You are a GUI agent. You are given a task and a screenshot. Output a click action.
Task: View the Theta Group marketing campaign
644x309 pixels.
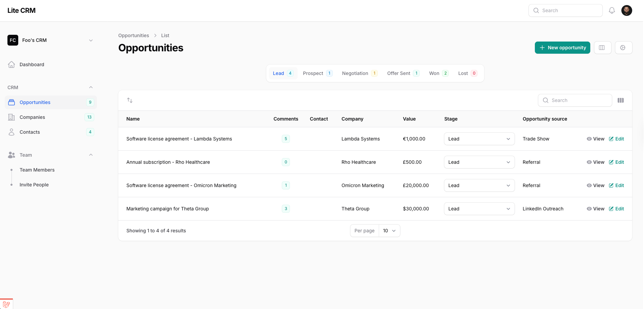pos(595,209)
